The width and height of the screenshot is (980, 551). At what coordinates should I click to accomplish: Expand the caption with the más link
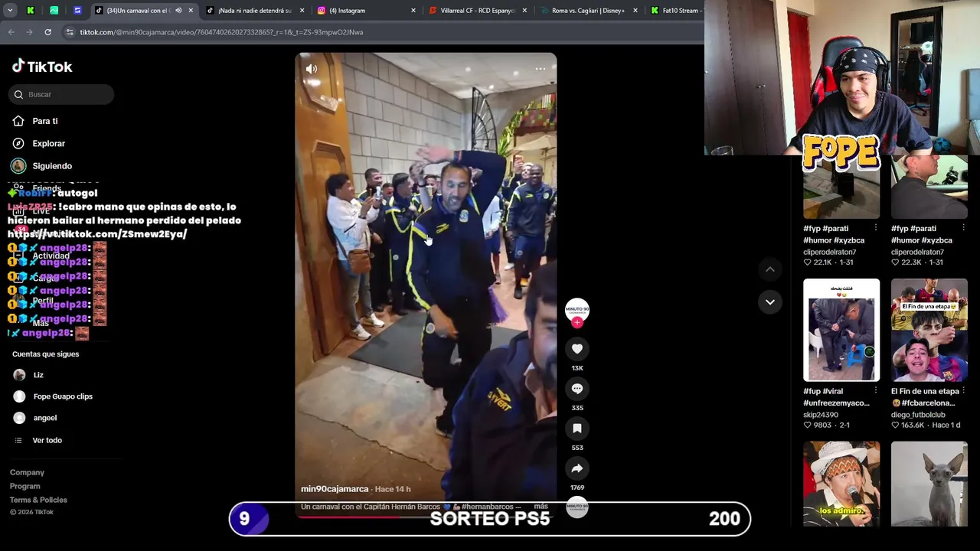tap(541, 507)
